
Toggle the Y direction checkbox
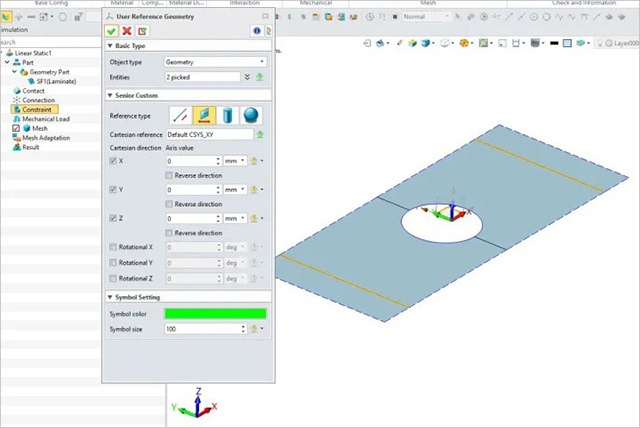click(113, 190)
